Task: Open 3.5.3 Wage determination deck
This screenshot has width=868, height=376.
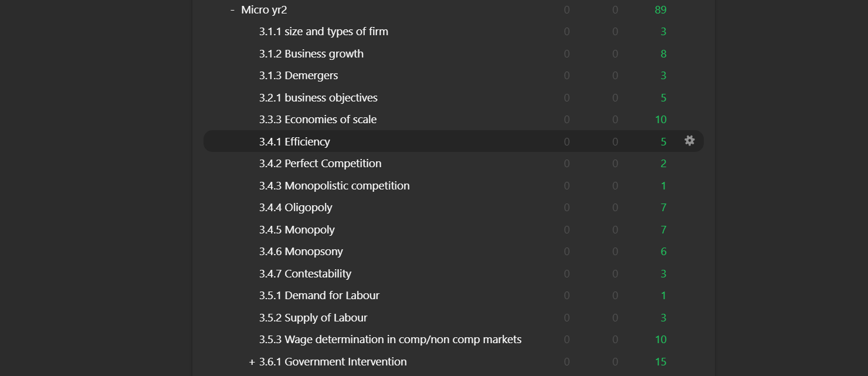Action: (390, 340)
